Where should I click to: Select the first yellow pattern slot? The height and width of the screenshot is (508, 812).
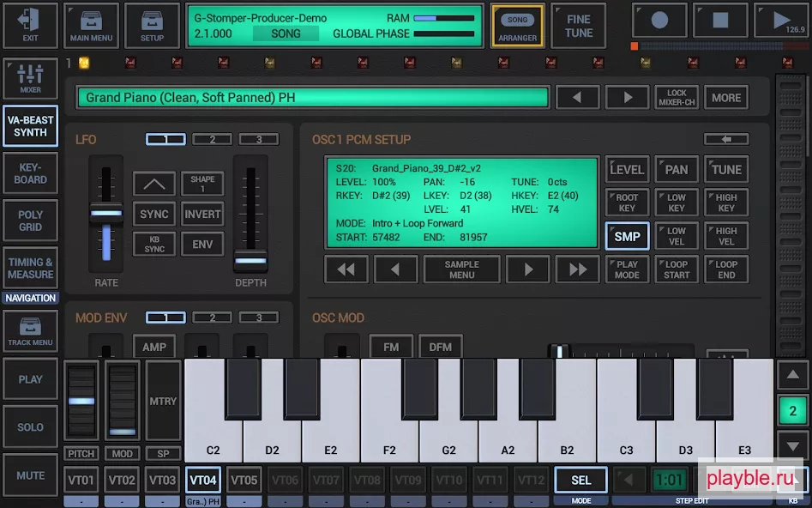pos(84,63)
